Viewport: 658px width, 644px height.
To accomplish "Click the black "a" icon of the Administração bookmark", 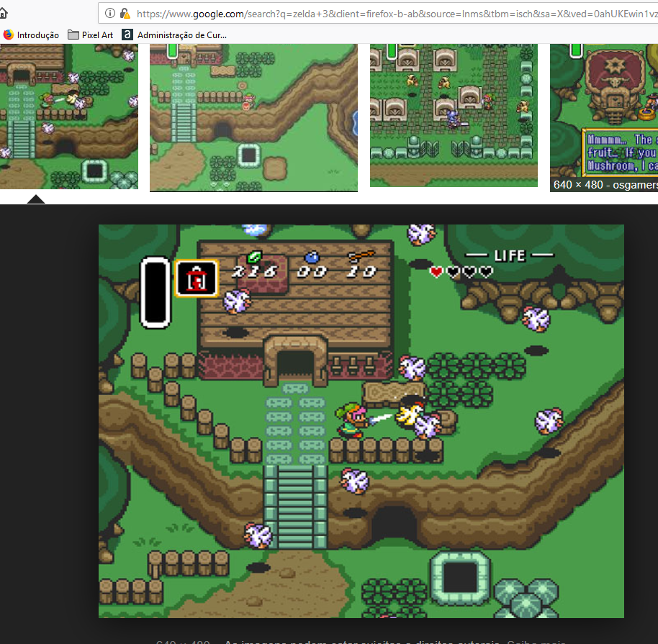I will 127,35.
